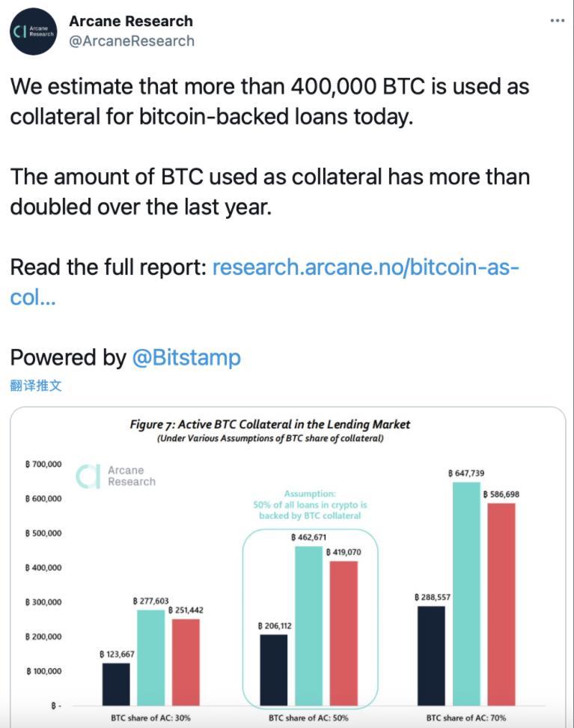Screen dimensions: 574x728
Task: Click the red bar labeled 419,070
Action: [x=344, y=633]
